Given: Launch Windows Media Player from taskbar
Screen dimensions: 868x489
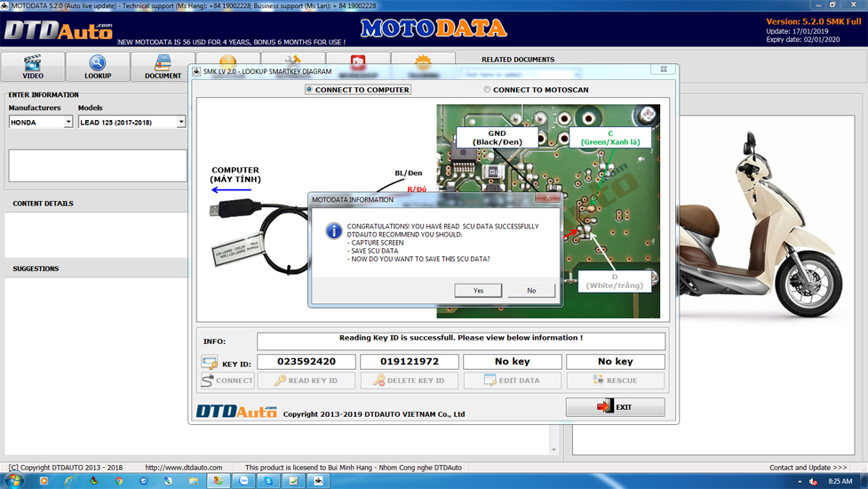Looking at the screenshot, I should coord(44,481).
